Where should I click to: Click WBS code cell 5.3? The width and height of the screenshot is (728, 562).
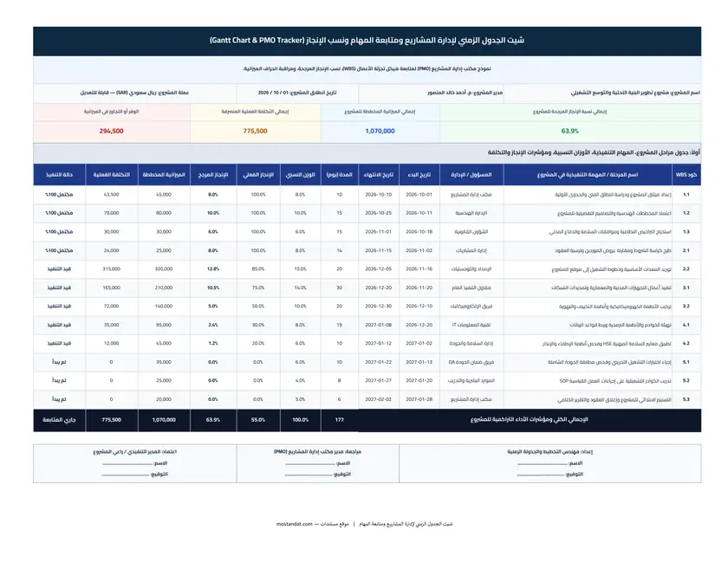686,399
